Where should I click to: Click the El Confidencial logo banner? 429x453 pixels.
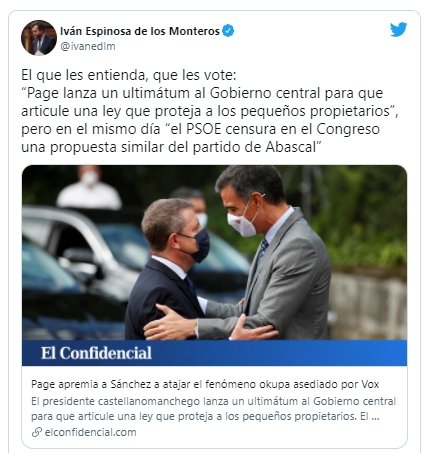click(x=214, y=353)
